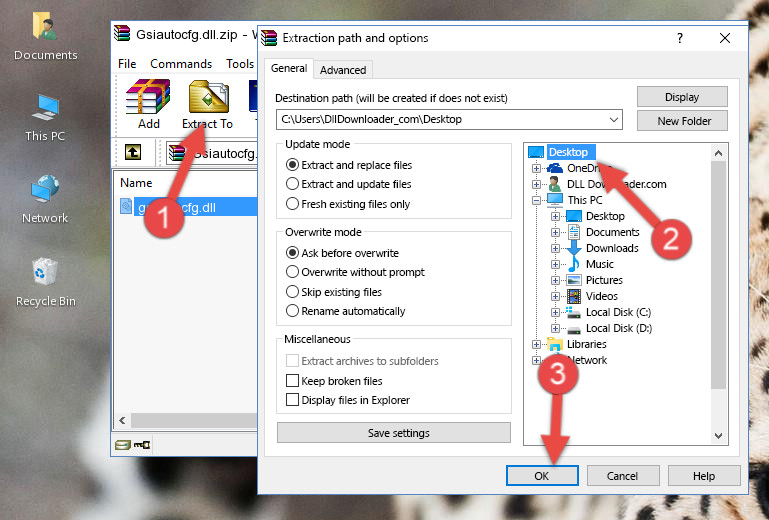This screenshot has height=520, width=769.
Task: Enable Keep broken files checkbox
Action: click(x=292, y=380)
